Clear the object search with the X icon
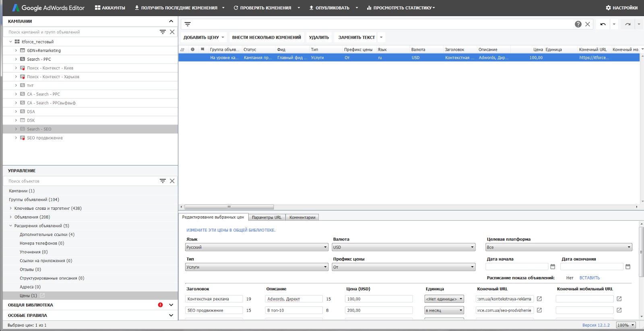 pos(172,181)
